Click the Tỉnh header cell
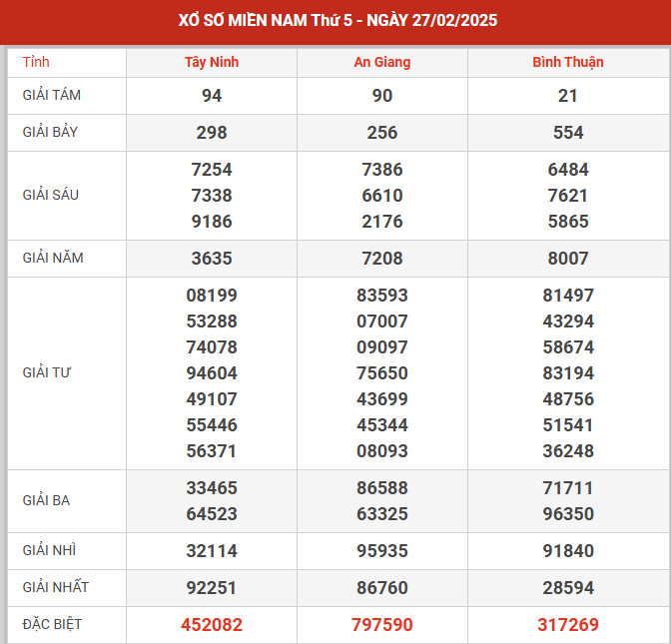 (36, 62)
